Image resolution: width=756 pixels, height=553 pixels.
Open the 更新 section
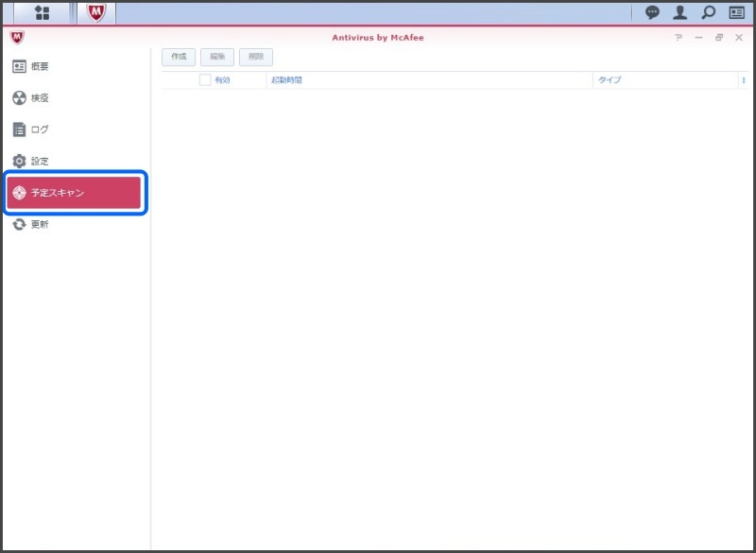[74, 224]
